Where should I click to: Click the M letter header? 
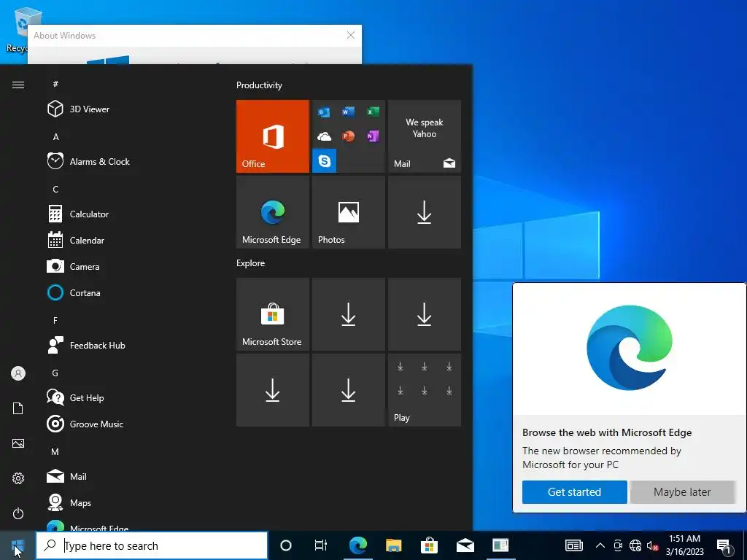[55, 451]
